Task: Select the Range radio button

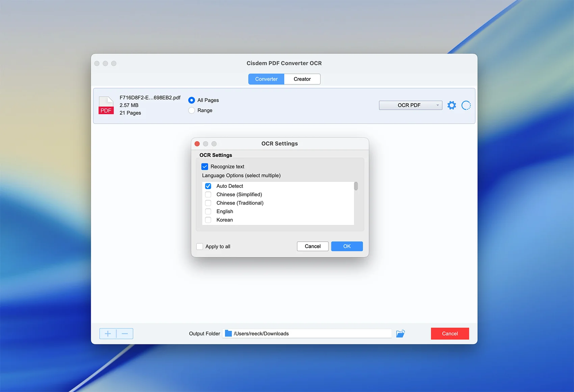Action: tap(191, 110)
